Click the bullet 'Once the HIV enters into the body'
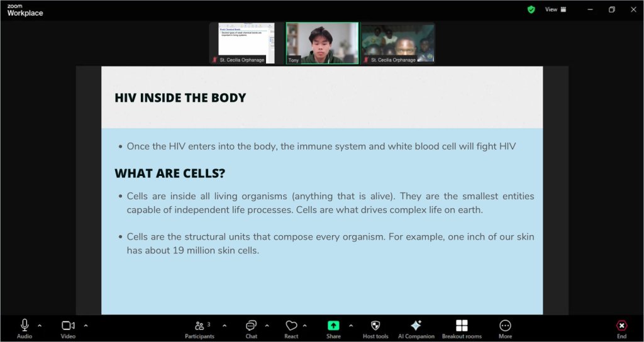The height and width of the screenshot is (342, 644). (317, 146)
